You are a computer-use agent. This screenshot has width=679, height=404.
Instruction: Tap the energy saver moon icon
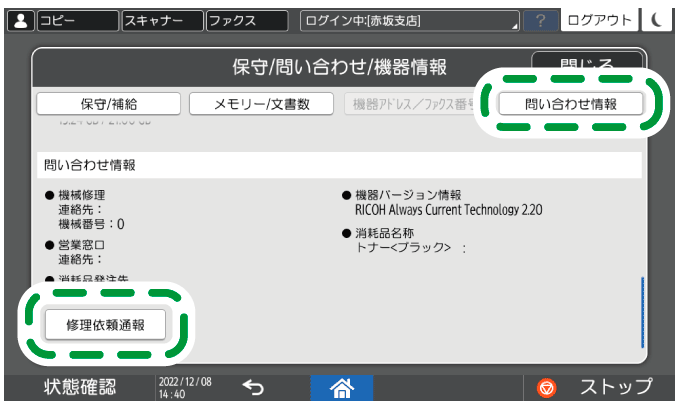click(656, 20)
